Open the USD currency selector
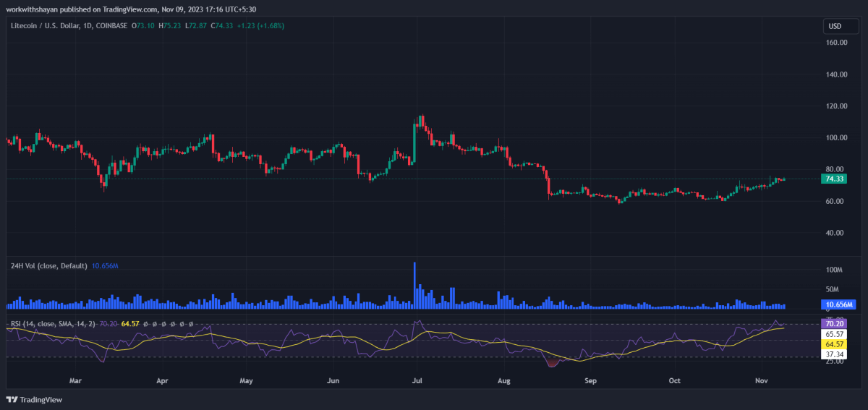The image size is (868, 410). pos(835,27)
